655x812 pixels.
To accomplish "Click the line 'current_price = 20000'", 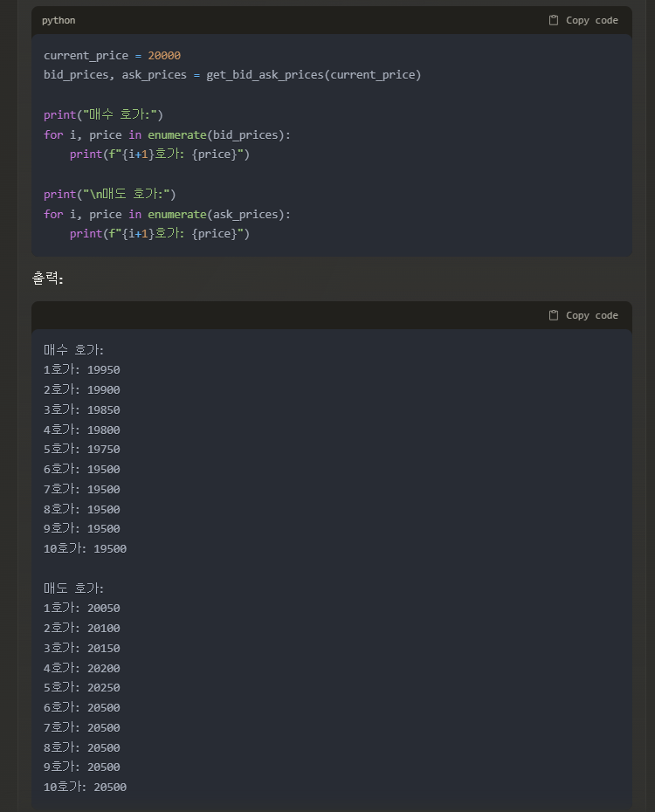I will tap(113, 55).
